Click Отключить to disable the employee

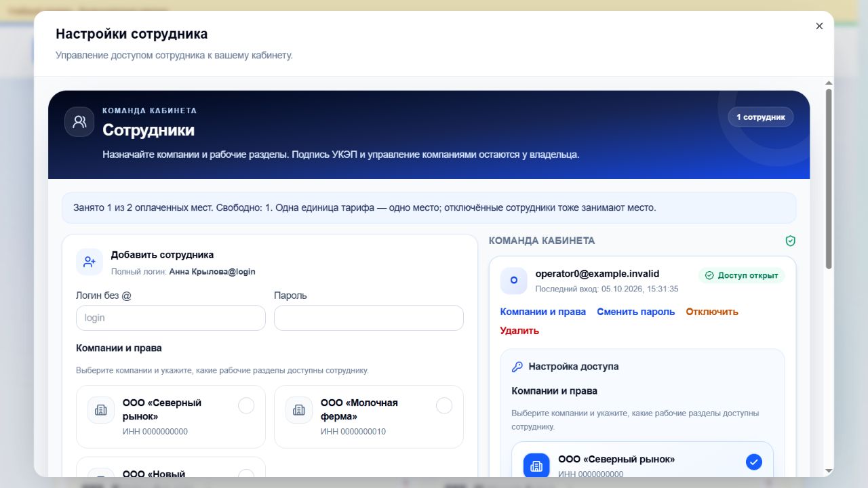click(x=712, y=312)
